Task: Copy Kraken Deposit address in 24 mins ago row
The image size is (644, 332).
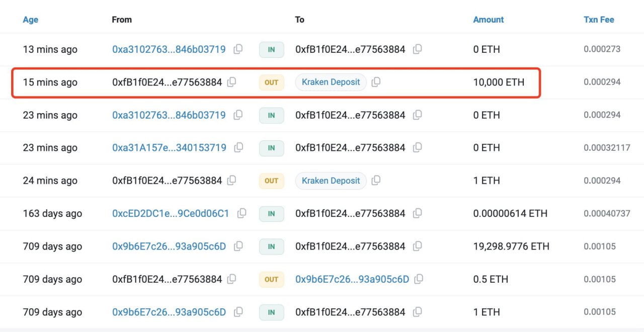Action: pyautogui.click(x=376, y=181)
